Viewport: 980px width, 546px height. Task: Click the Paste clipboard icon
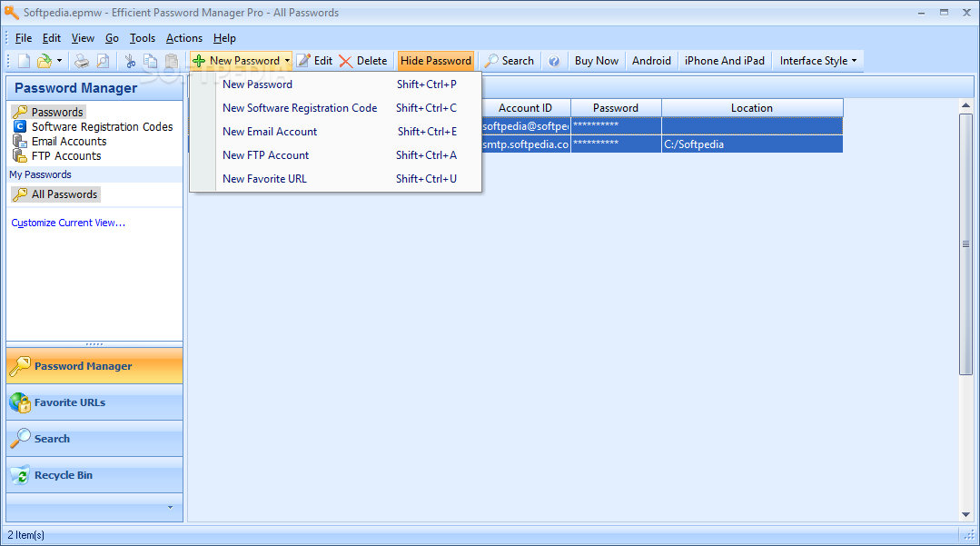pyautogui.click(x=172, y=61)
